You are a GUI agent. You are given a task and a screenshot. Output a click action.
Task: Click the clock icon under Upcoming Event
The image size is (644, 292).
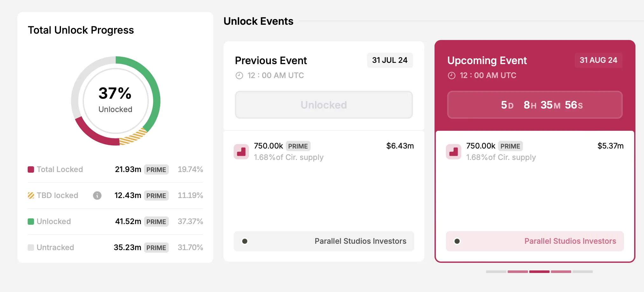pyautogui.click(x=451, y=76)
